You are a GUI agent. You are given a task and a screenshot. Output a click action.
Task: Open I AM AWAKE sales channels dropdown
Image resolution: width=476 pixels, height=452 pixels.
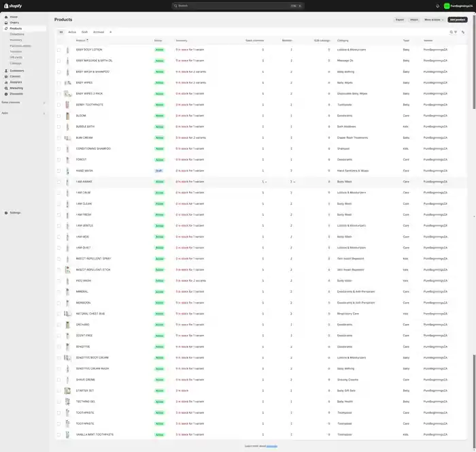click(x=264, y=182)
